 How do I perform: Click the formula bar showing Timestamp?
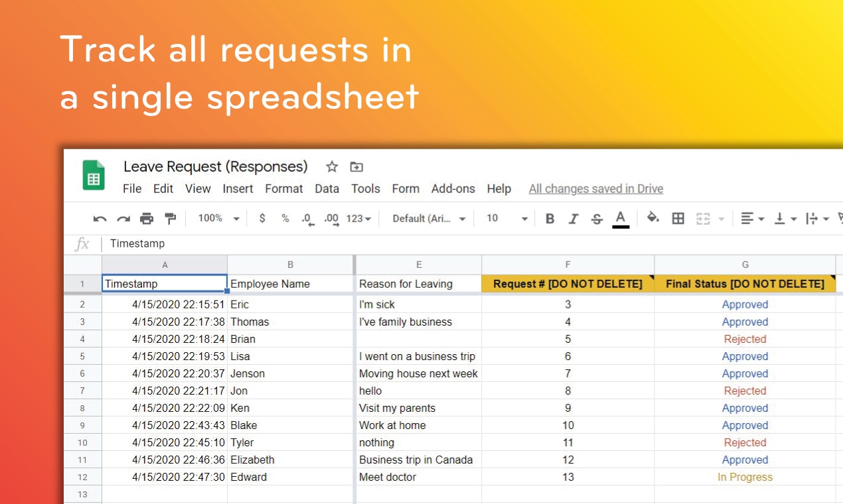coord(471,243)
